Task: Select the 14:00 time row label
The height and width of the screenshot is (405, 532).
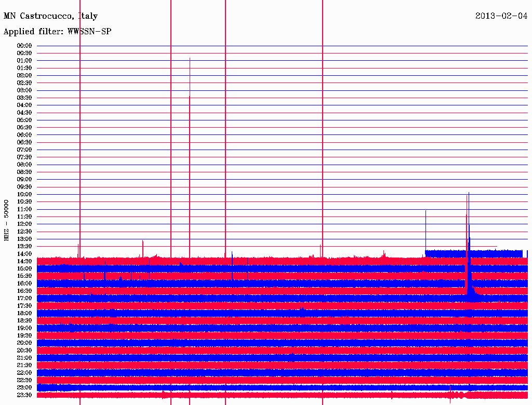Action: [24, 254]
